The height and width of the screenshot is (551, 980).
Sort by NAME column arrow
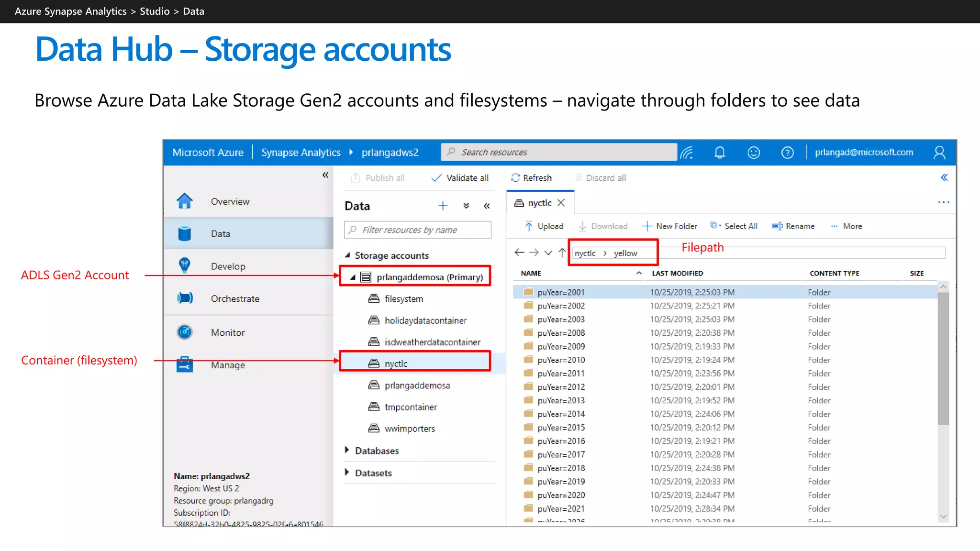[x=639, y=273]
